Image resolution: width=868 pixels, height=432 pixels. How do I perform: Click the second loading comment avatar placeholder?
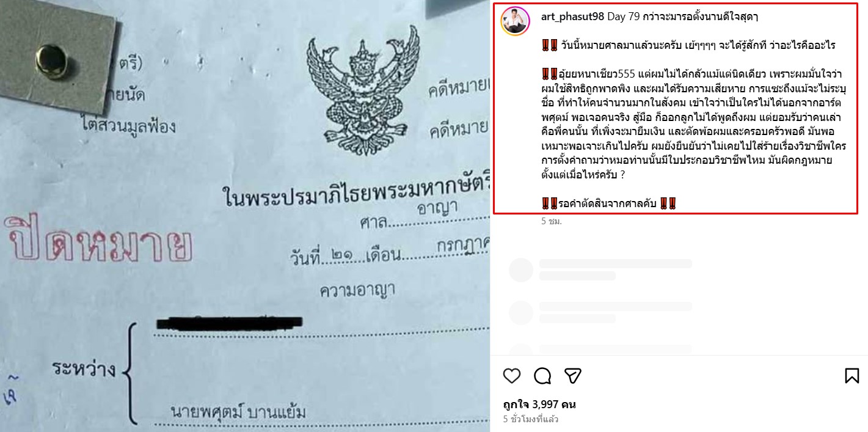[520, 312]
